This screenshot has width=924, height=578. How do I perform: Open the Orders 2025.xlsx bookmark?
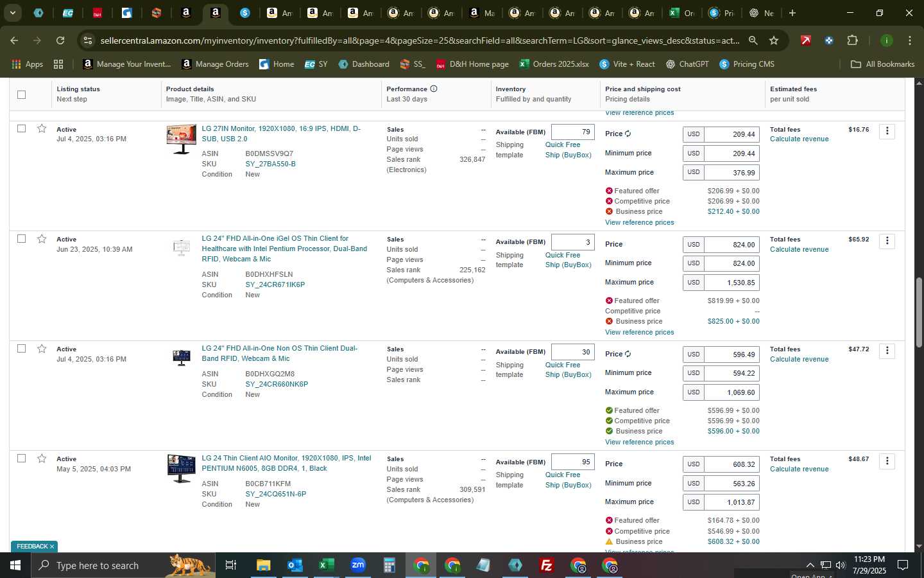554,64
